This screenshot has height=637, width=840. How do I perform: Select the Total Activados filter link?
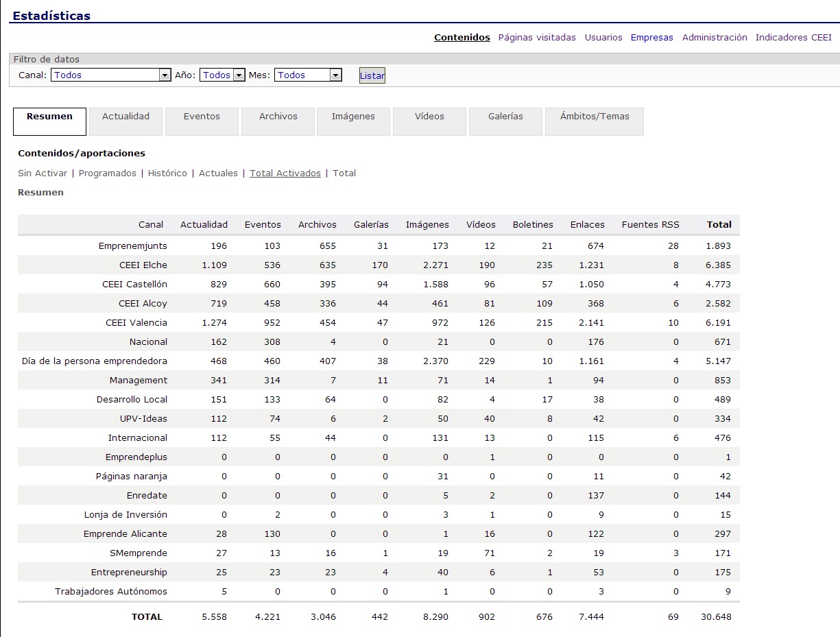(285, 173)
